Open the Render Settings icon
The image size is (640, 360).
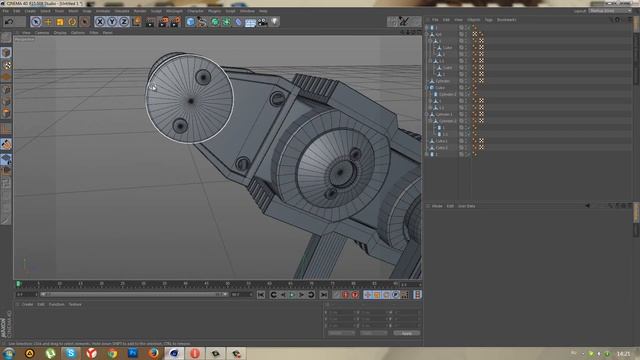[176, 22]
